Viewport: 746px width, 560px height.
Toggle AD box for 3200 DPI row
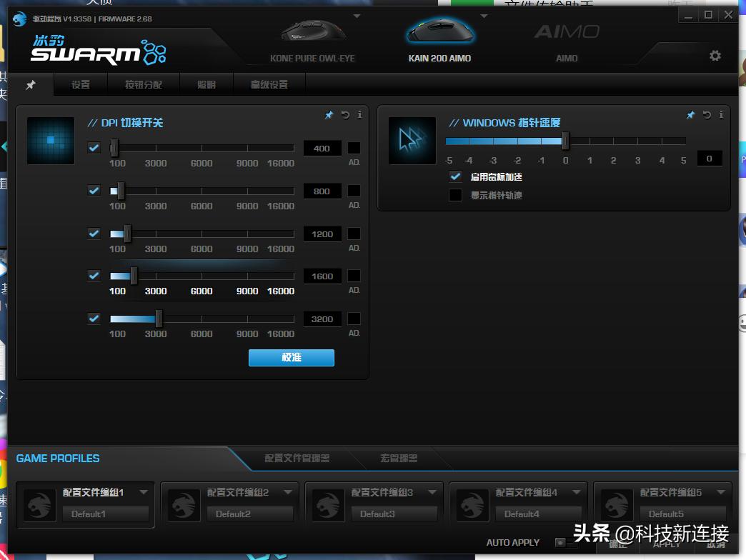tap(354, 319)
